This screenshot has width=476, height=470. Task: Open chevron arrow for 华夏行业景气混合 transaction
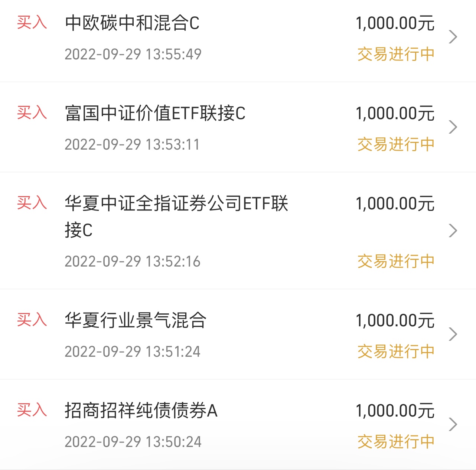coord(453,334)
